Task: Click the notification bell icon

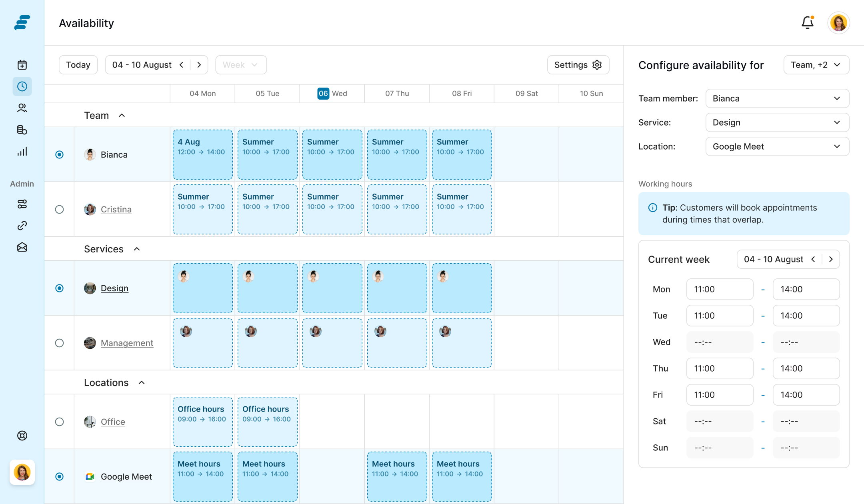Action: point(807,23)
